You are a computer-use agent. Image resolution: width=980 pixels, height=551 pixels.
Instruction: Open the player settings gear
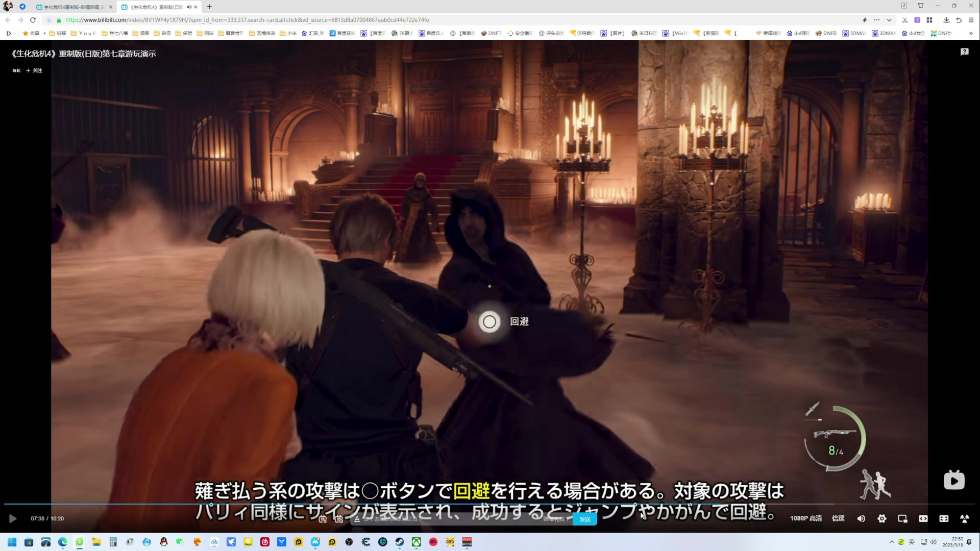(x=881, y=518)
